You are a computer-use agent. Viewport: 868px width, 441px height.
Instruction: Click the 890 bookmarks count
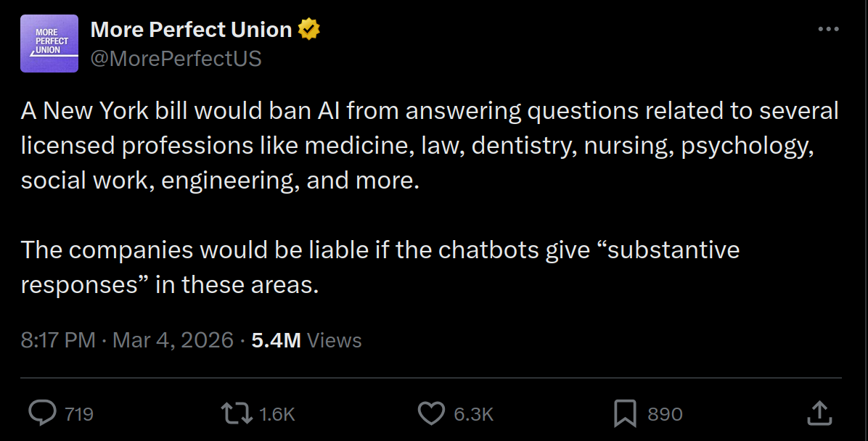click(x=665, y=414)
